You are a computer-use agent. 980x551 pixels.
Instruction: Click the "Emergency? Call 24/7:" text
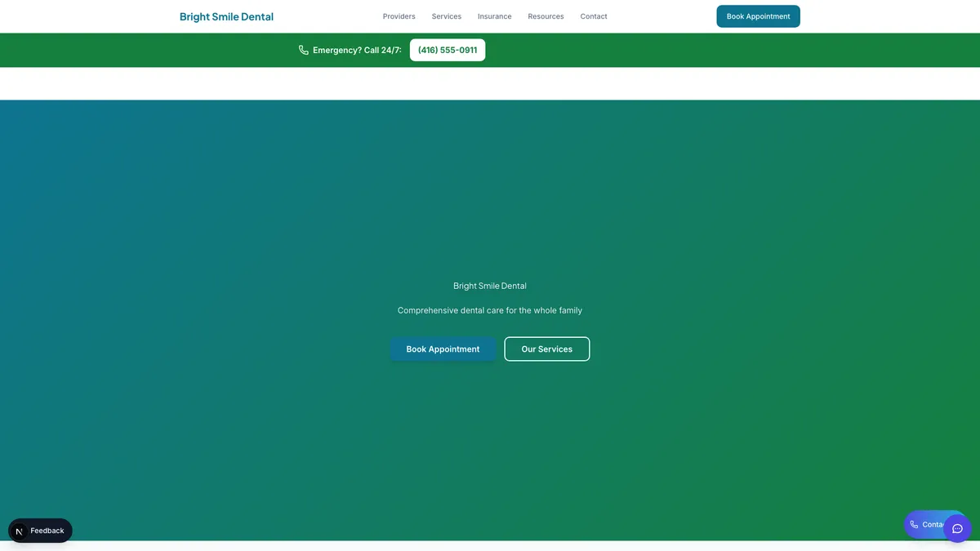pyautogui.click(x=357, y=50)
